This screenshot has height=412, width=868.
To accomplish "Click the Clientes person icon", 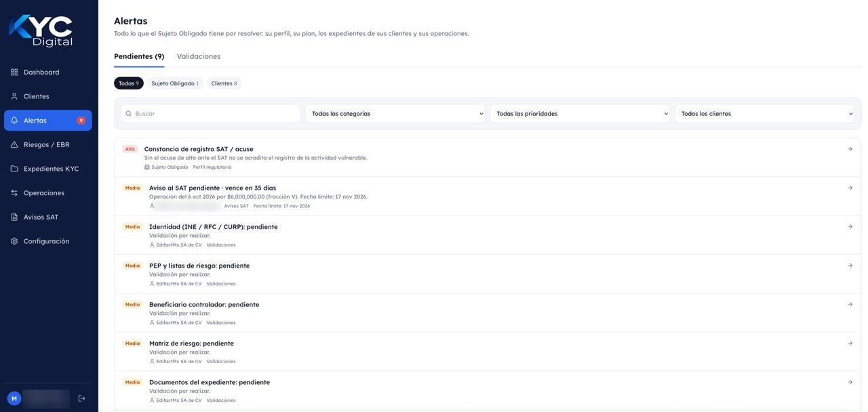I will (x=14, y=96).
